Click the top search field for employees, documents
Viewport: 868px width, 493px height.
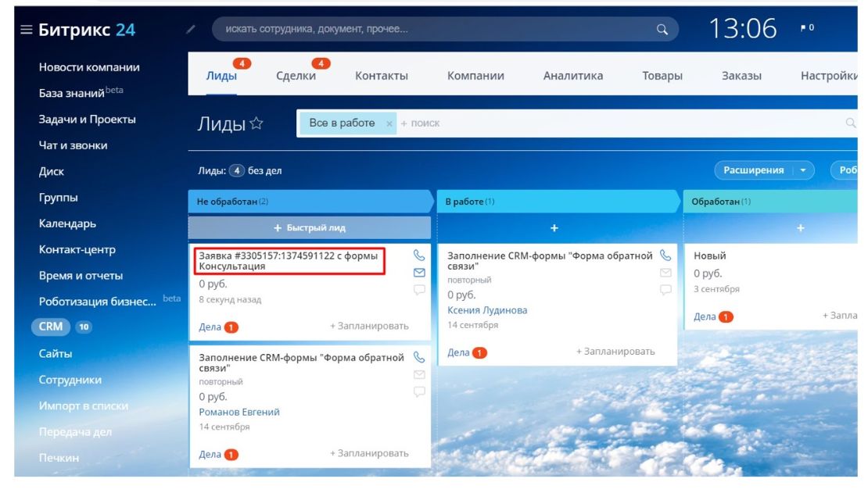[445, 30]
